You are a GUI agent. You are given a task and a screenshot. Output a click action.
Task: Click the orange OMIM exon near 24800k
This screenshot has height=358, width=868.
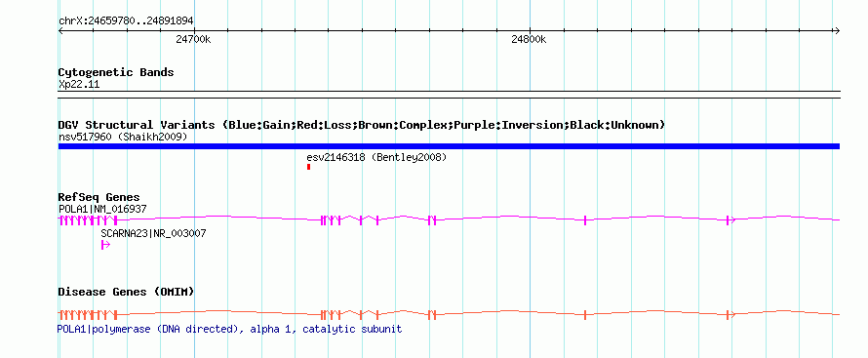585,315
